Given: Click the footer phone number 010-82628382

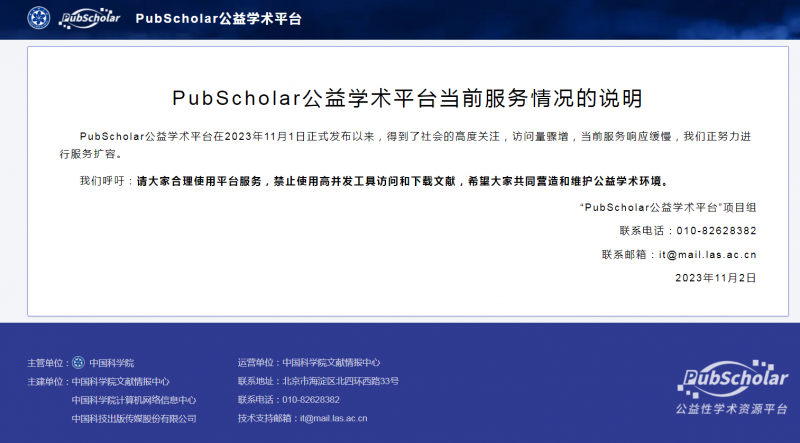Looking at the screenshot, I should tap(311, 400).
